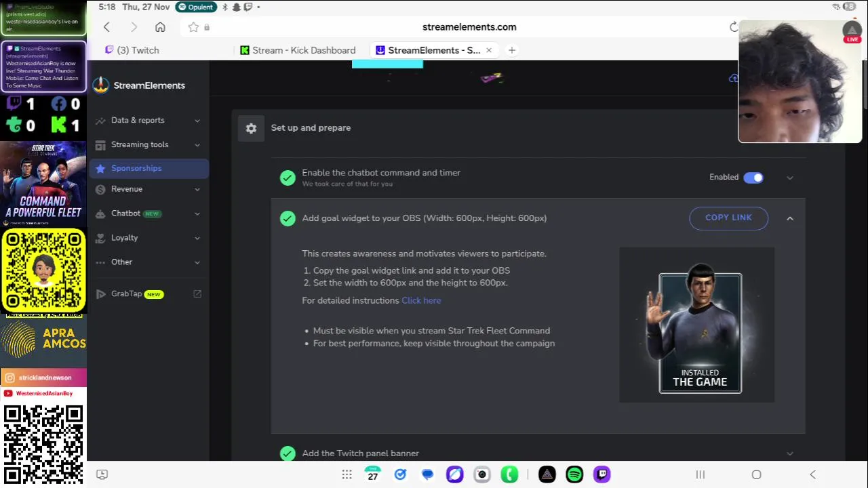Image resolution: width=868 pixels, height=488 pixels.
Task: Open the Loyalty sidebar menu
Action: pyautogui.click(x=149, y=238)
